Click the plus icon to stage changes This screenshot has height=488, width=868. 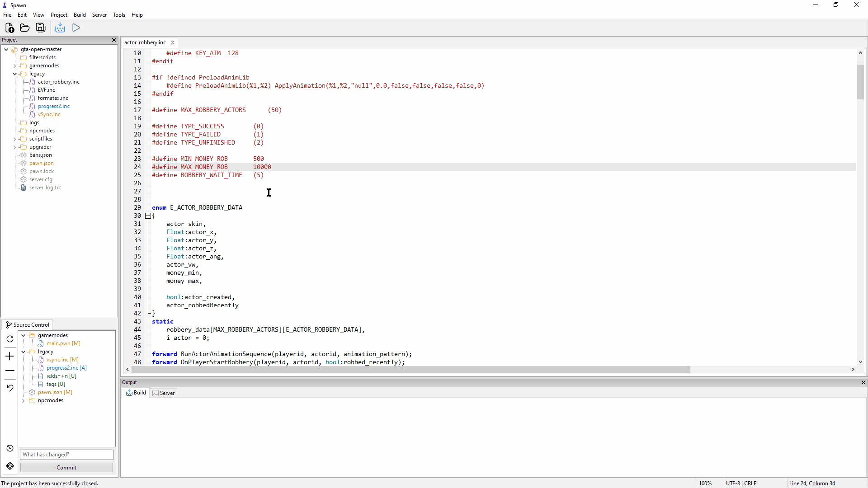tap(10, 357)
